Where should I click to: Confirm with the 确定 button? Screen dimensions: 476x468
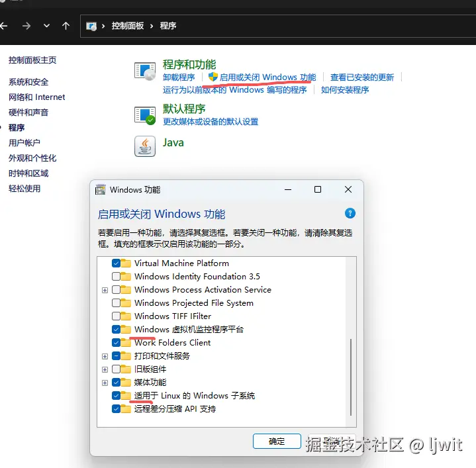point(277,441)
